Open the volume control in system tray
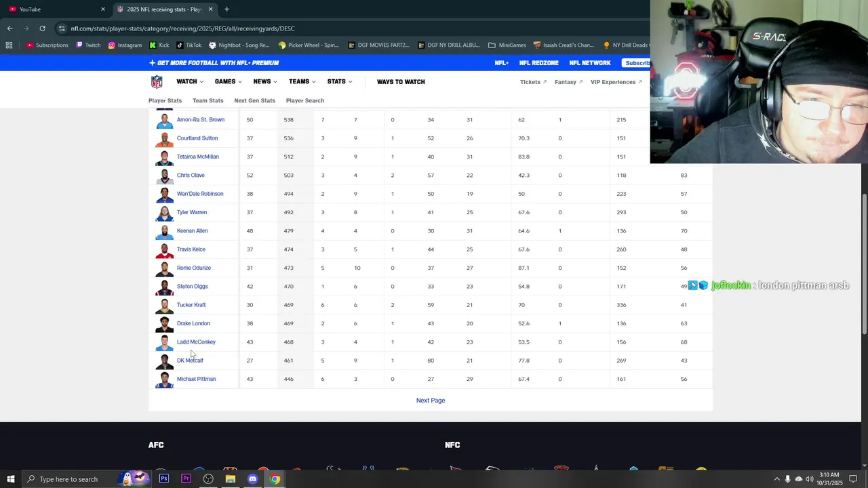 tap(810, 479)
